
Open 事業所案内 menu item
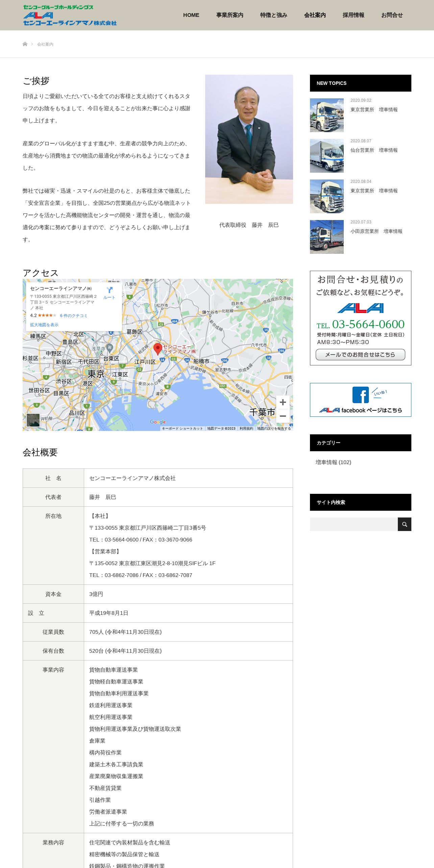[x=230, y=15]
